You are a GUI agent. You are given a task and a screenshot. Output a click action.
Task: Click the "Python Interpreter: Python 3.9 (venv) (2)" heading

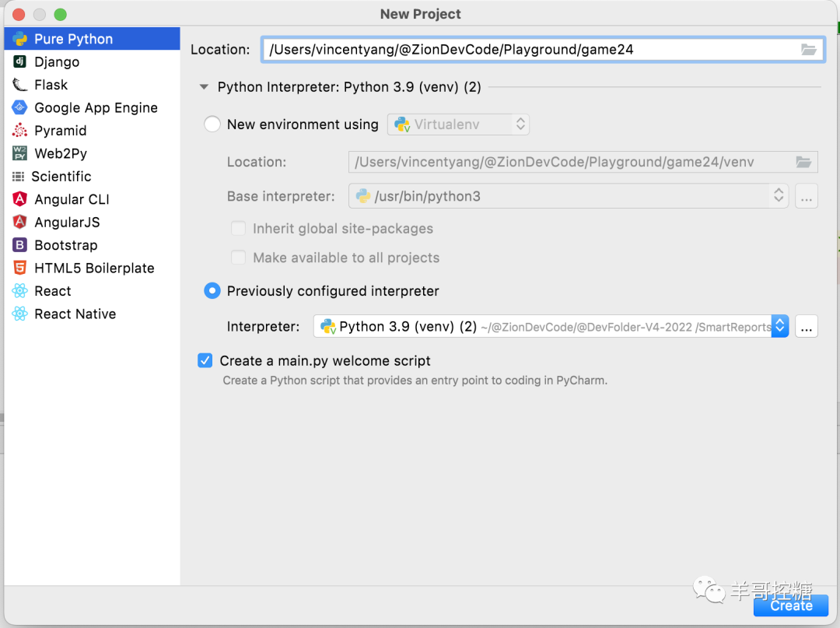tap(349, 87)
